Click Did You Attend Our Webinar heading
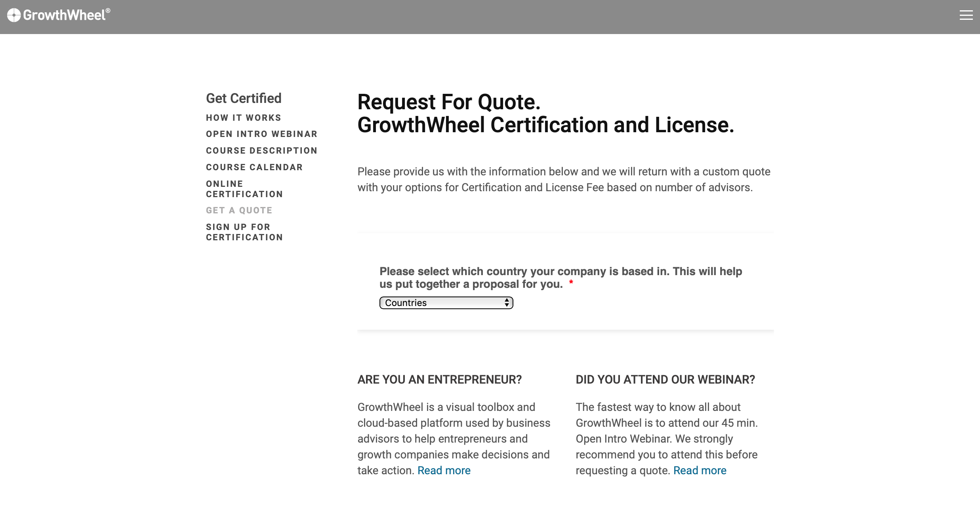The height and width of the screenshot is (517, 980). click(665, 379)
